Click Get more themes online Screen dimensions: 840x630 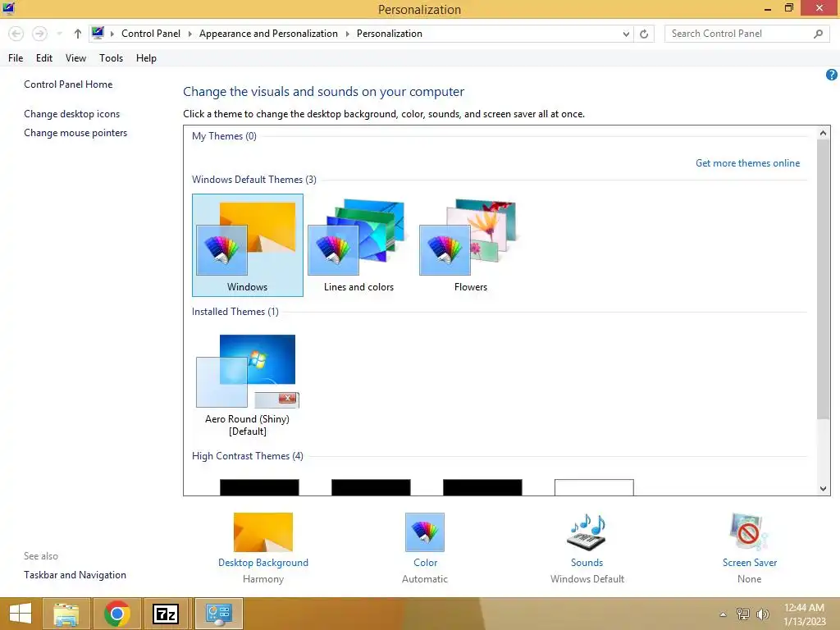[747, 163]
